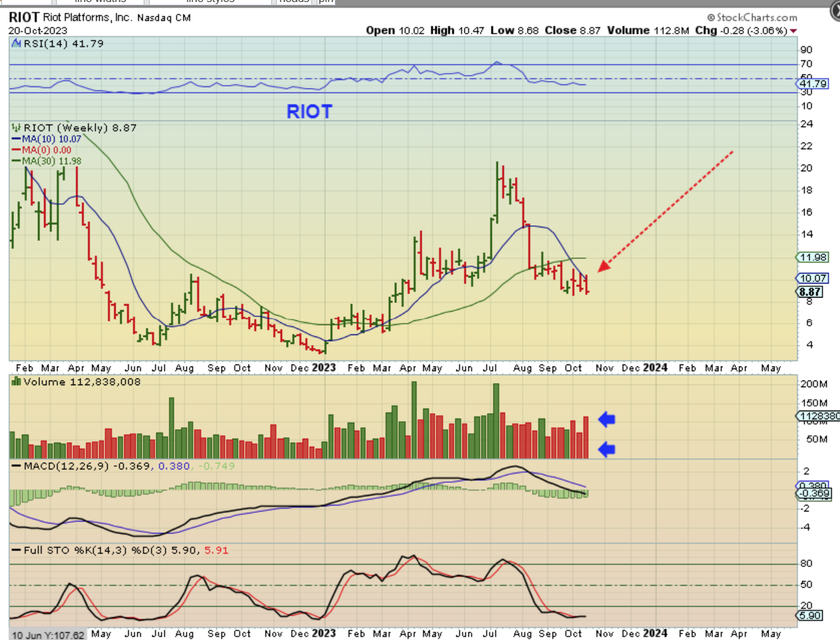Click the price bars icon beside RIOT (Weekly)
The image size is (840, 640).
(17, 127)
